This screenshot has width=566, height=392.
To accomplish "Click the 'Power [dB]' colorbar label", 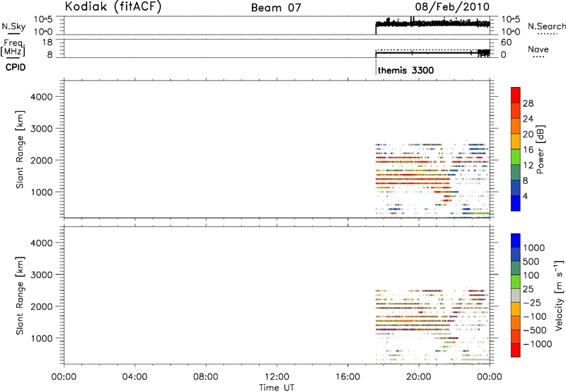I will (540, 149).
